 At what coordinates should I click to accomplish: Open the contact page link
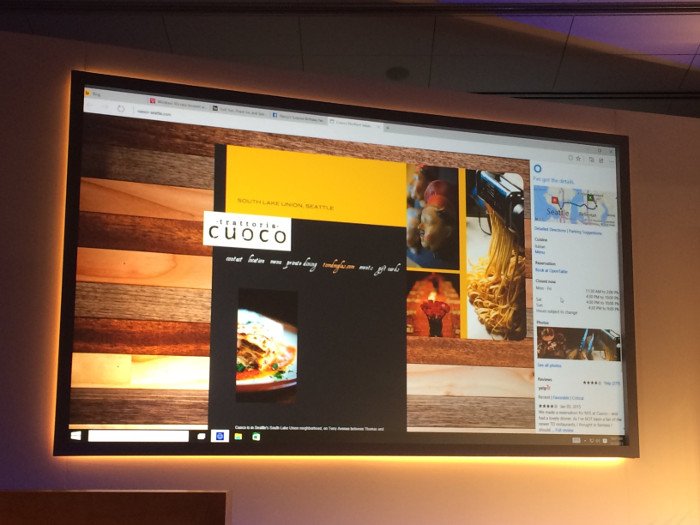[234, 259]
